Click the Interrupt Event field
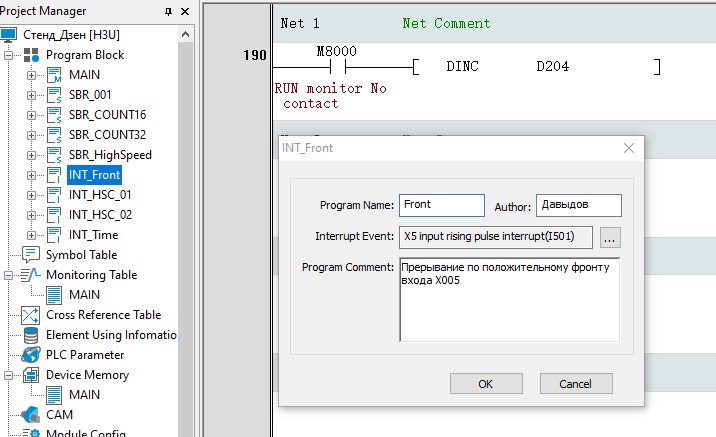716x437 pixels. [496, 237]
